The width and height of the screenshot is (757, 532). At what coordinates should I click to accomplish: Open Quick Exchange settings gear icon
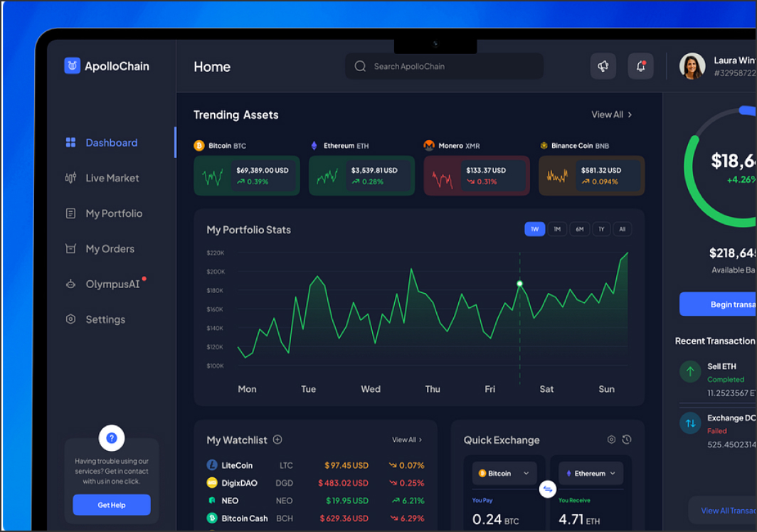point(611,440)
